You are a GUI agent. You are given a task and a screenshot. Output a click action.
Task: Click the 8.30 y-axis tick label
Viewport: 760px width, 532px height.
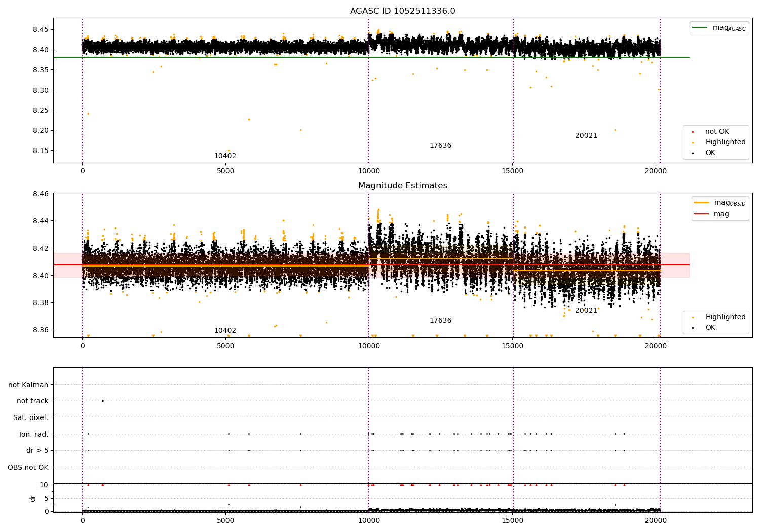(40, 90)
